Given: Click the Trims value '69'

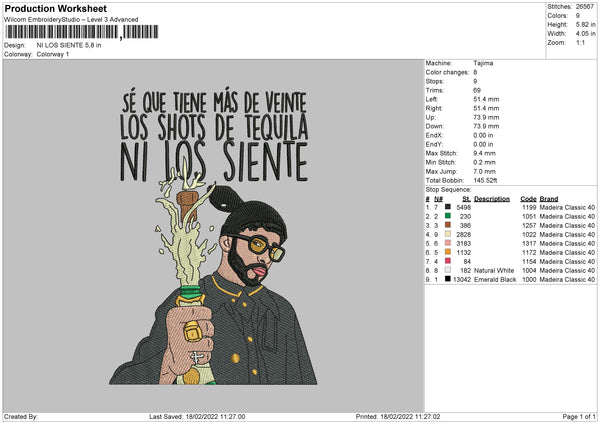Looking at the screenshot, I should click(477, 90).
